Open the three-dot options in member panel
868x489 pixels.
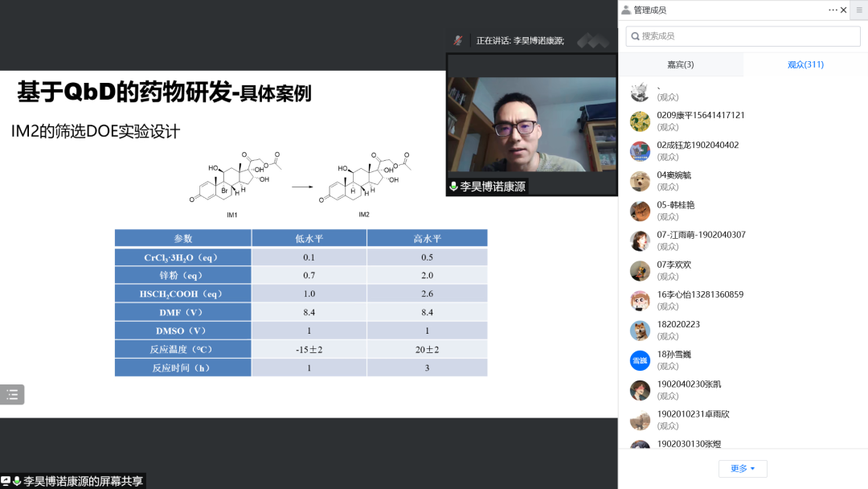(x=832, y=10)
